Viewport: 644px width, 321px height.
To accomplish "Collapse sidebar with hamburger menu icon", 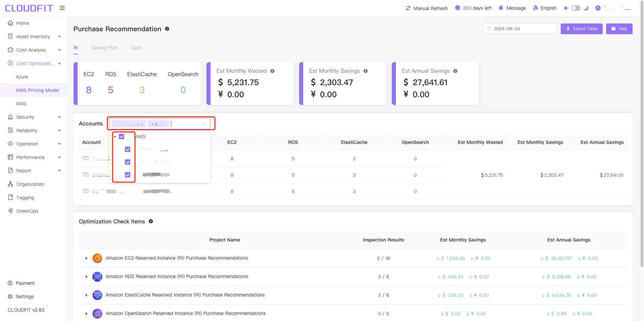I will (62, 8).
